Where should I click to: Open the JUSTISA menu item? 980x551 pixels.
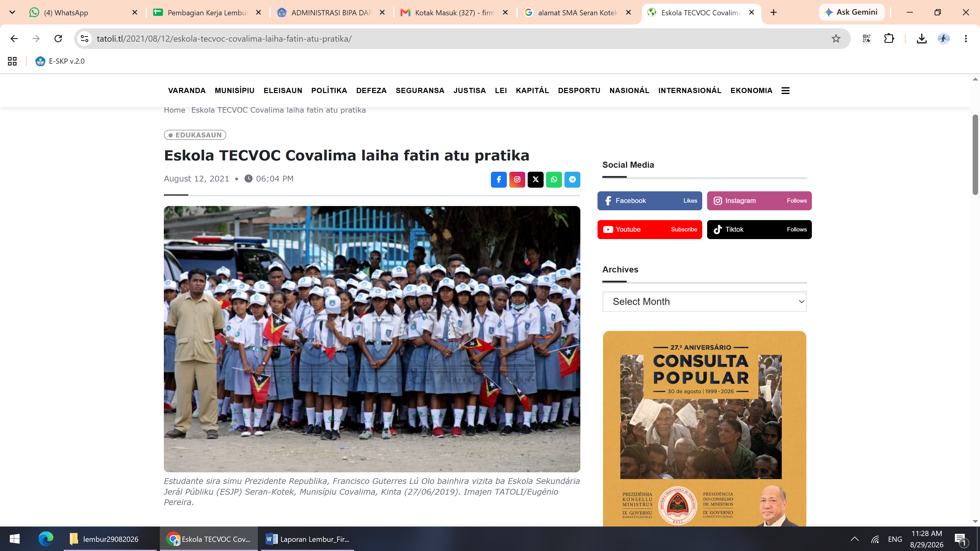click(x=469, y=91)
